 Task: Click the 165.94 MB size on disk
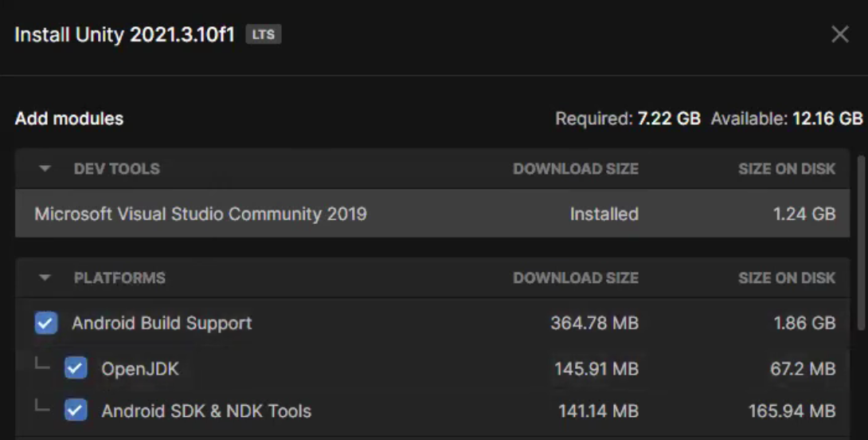(792, 411)
